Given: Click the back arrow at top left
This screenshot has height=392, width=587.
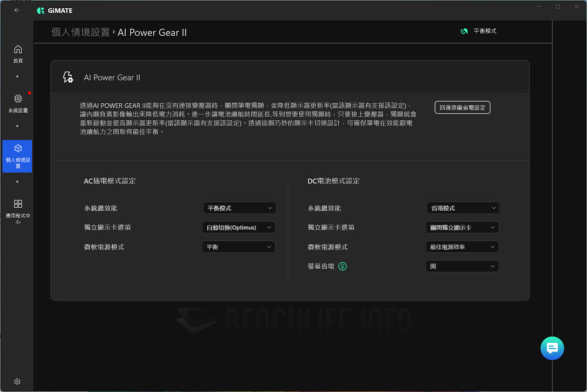Looking at the screenshot, I should click(x=17, y=10).
